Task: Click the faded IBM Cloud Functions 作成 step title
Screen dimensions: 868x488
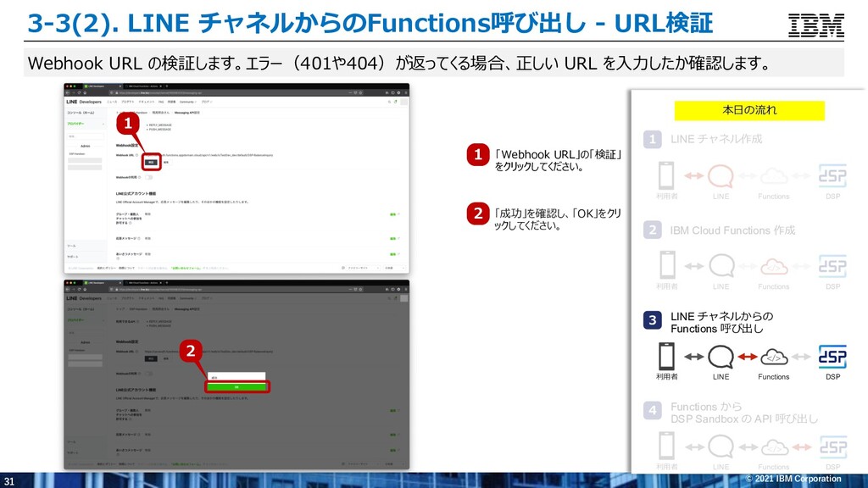Action: pyautogui.click(x=732, y=230)
